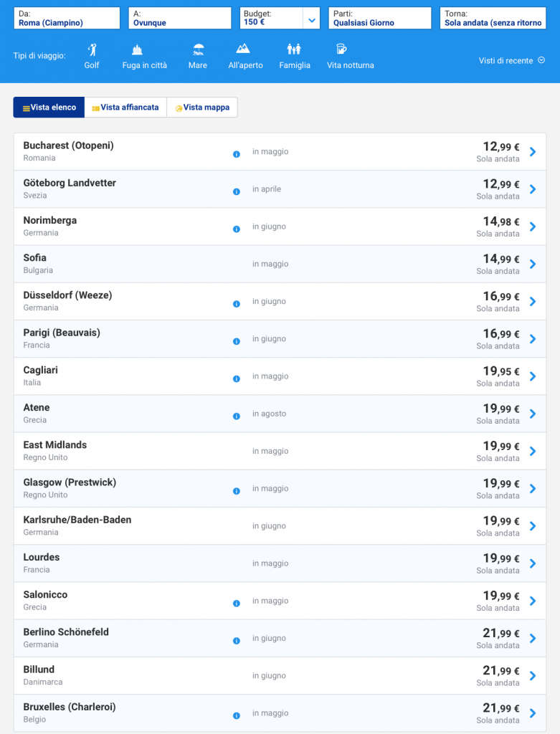This screenshot has width=560, height=734.
Task: Click info icon next to Cagliari
Action: click(237, 378)
